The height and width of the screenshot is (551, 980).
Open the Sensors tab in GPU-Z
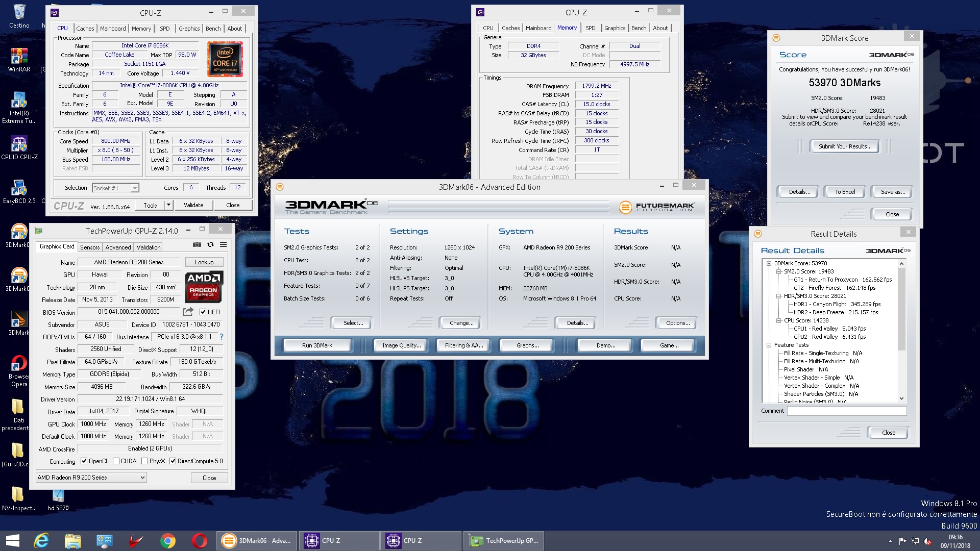[90, 247]
